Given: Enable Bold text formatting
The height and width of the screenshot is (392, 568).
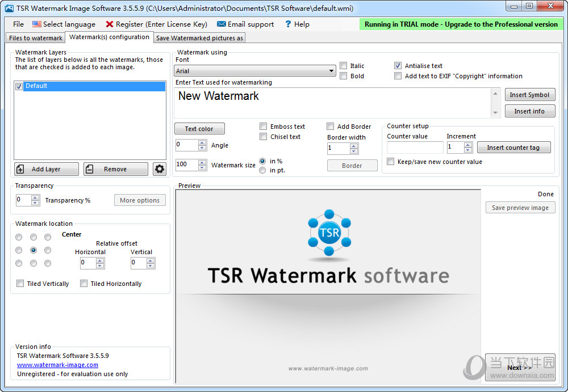Looking at the screenshot, I should [343, 76].
